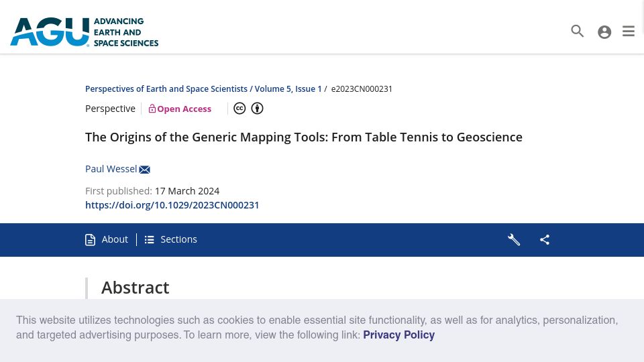Image resolution: width=644 pixels, height=362 pixels.
Task: Open the wrench tools icon
Action: [x=514, y=240]
